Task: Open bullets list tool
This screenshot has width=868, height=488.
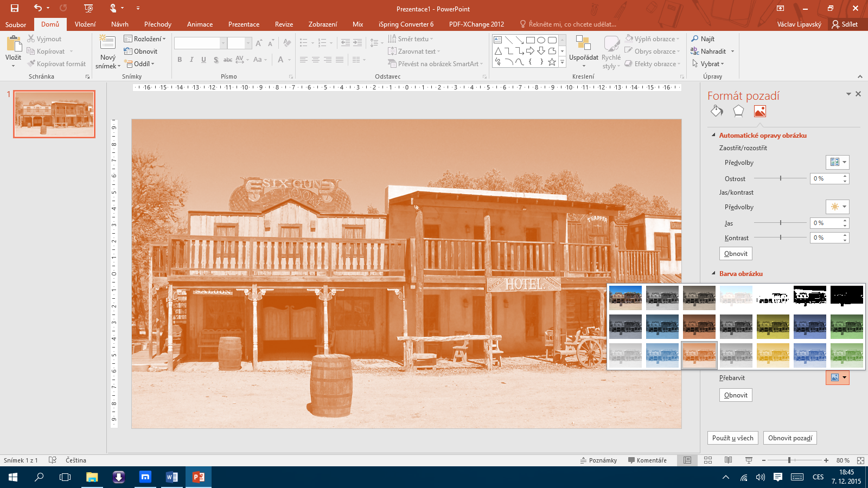Action: point(304,43)
